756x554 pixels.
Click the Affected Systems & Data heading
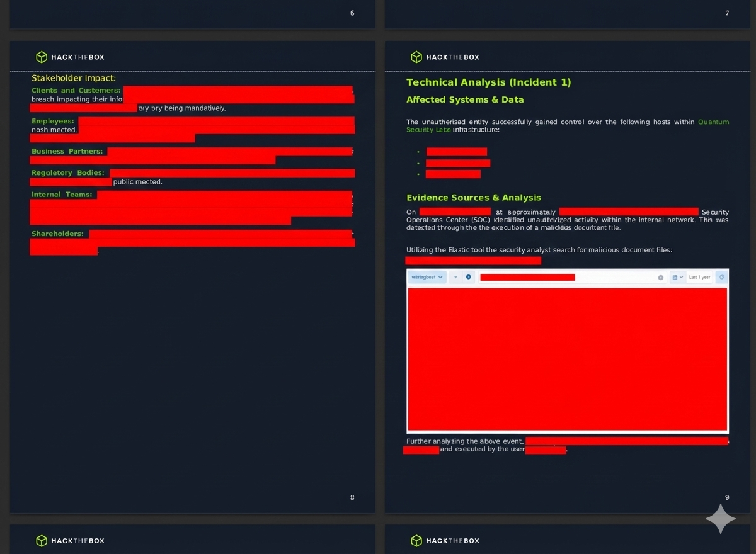tap(465, 99)
